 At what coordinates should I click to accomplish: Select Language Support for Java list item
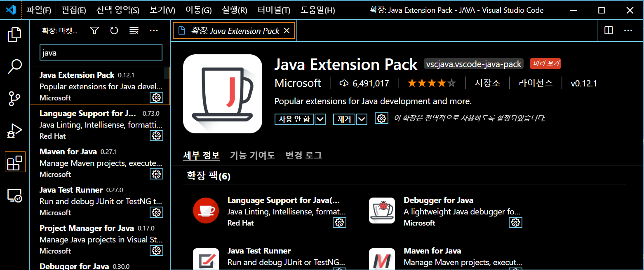click(x=100, y=124)
